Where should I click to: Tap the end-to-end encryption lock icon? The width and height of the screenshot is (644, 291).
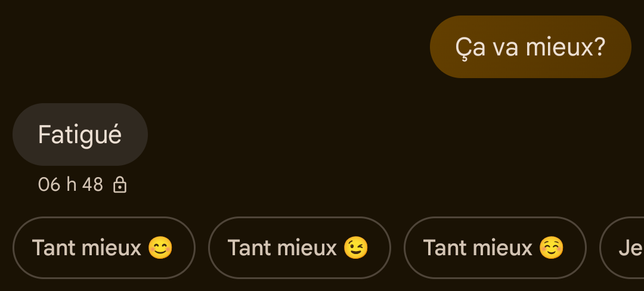click(120, 185)
